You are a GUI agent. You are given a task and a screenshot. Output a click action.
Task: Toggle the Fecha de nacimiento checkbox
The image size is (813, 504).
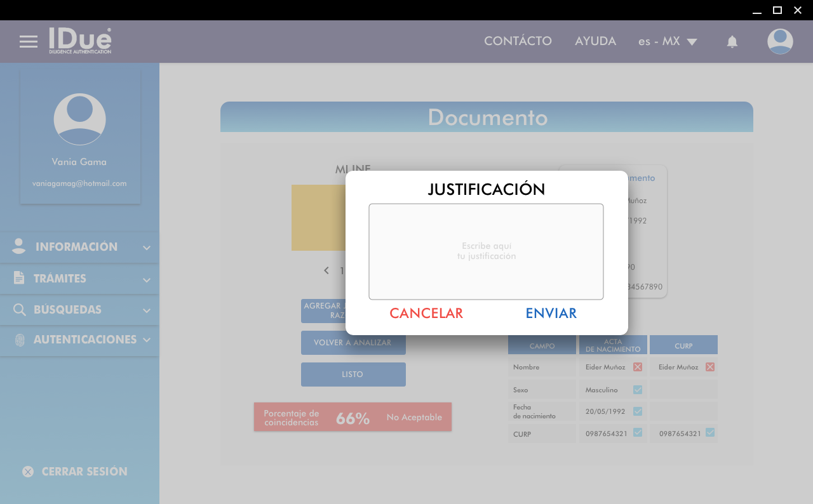click(x=638, y=411)
